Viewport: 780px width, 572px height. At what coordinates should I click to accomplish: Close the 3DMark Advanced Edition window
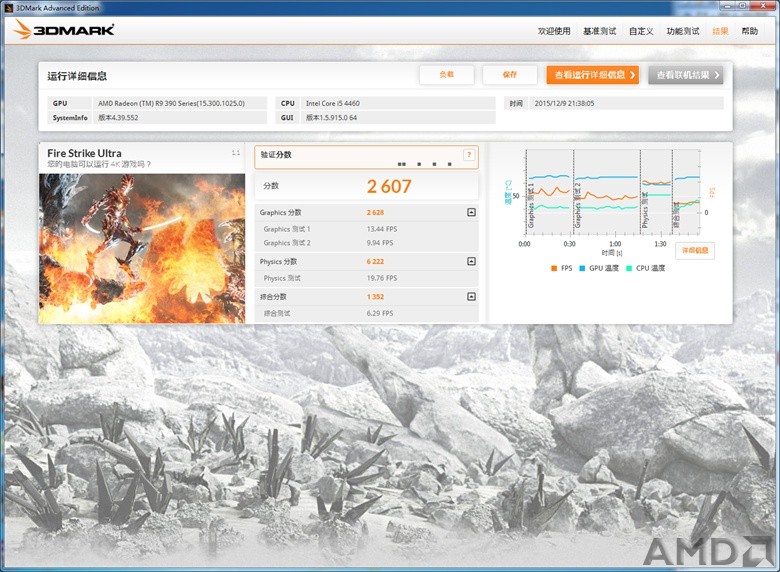tap(764, 5)
